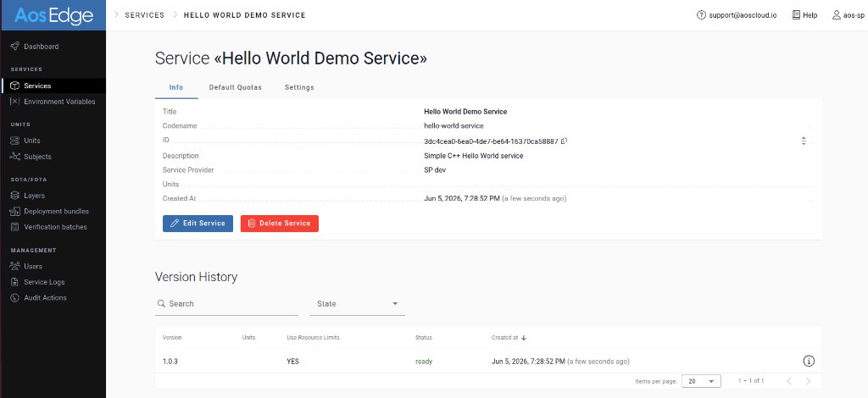Image resolution: width=868 pixels, height=398 pixels.
Task: Sort by Created at arrow icon
Action: (x=524, y=338)
